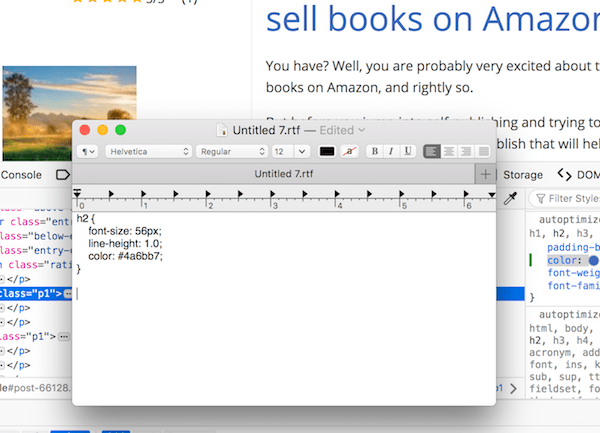This screenshot has width=600, height=433.
Task: Align text right in TextEdit
Action: pos(468,151)
